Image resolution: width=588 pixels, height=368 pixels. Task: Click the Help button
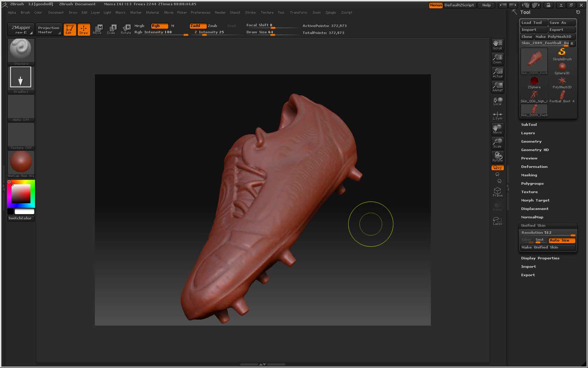click(486, 5)
